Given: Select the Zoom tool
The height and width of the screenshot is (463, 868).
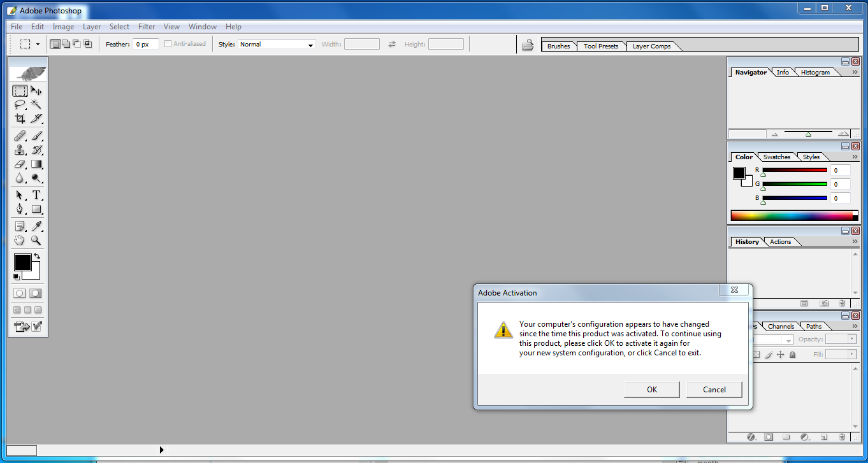Looking at the screenshot, I should (36, 240).
